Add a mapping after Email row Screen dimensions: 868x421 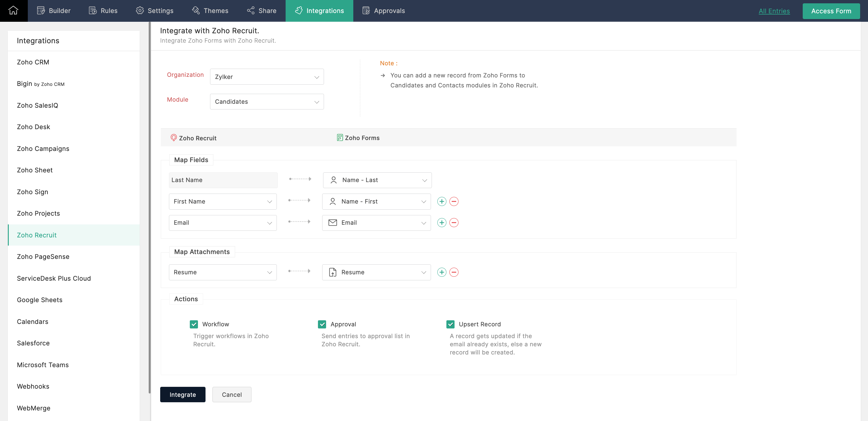coord(442,223)
